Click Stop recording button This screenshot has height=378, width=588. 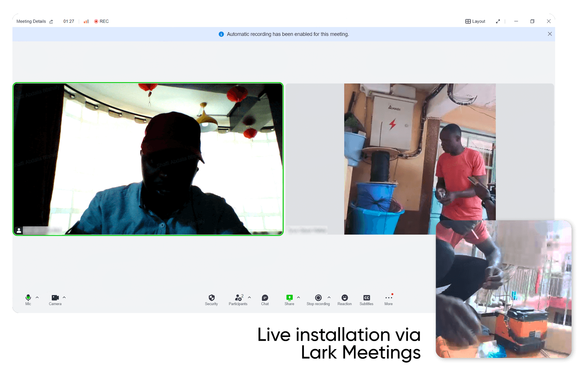(318, 300)
